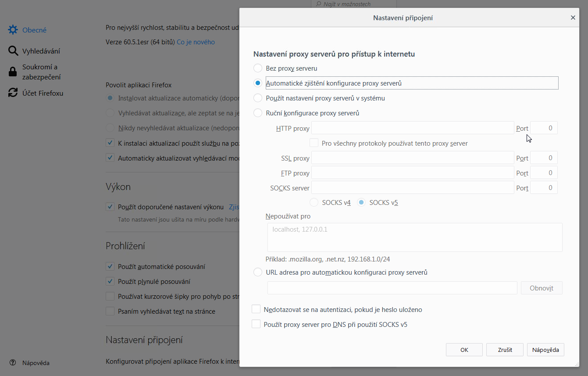Viewport: 588px width, 376px height.
Task: Click the automatic proxy URL text field
Action: point(392,288)
